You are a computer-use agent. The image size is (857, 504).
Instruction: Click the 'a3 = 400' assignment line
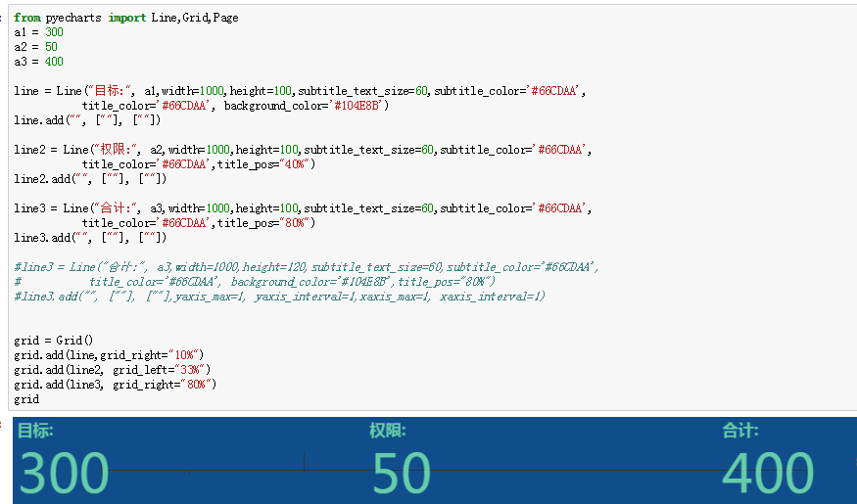tap(39, 62)
